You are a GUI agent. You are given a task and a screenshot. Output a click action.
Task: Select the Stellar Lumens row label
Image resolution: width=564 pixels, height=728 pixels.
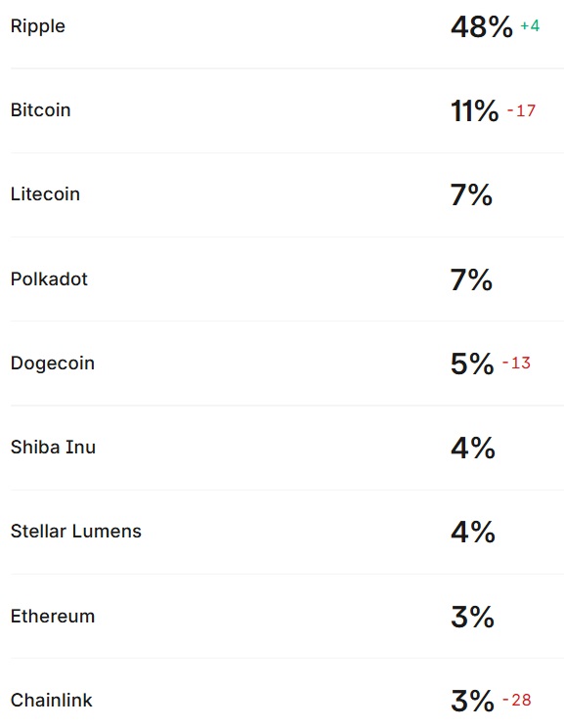tap(75, 532)
